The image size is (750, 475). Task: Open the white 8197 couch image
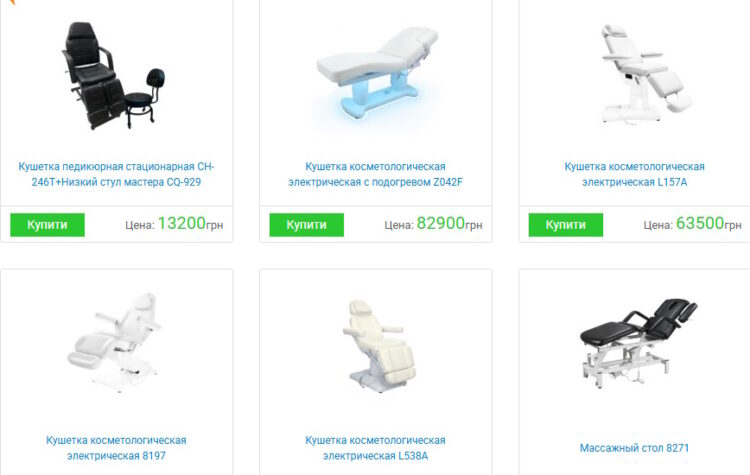pos(115,342)
